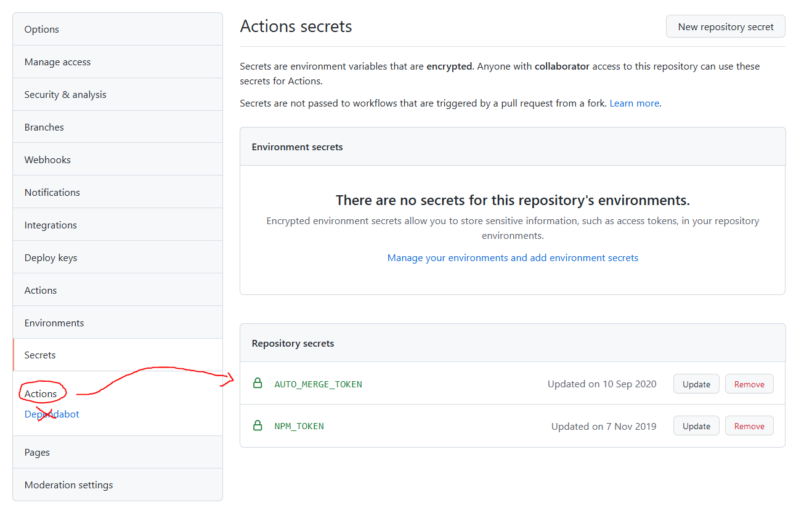Remove the NPM_TOKEN secret
The image size is (812, 516).
pos(749,426)
